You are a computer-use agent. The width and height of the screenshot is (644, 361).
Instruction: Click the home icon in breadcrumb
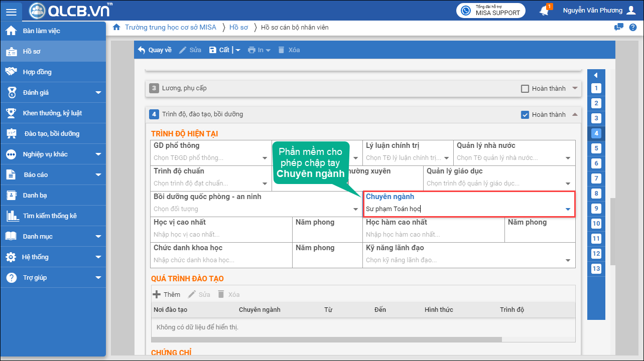click(x=116, y=27)
